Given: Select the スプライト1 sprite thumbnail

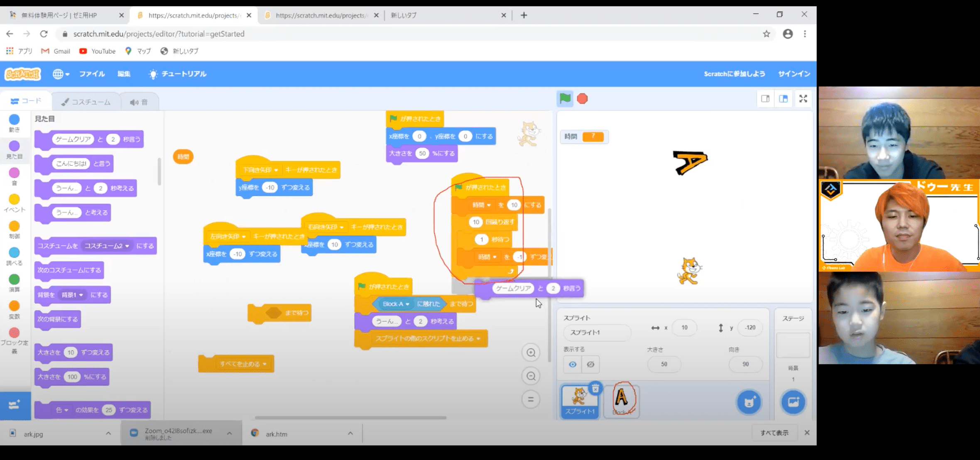Looking at the screenshot, I should point(579,401).
